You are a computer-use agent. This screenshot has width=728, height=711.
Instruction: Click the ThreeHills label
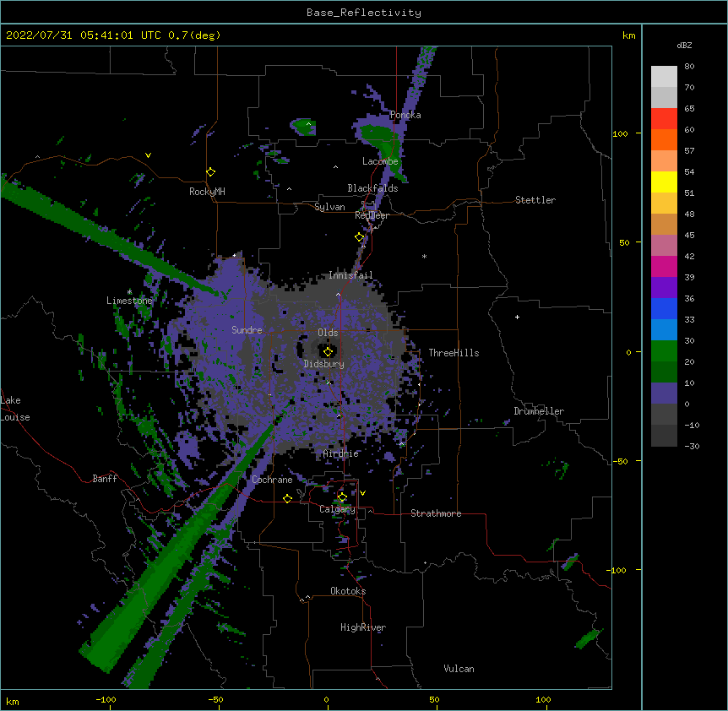coord(454,353)
